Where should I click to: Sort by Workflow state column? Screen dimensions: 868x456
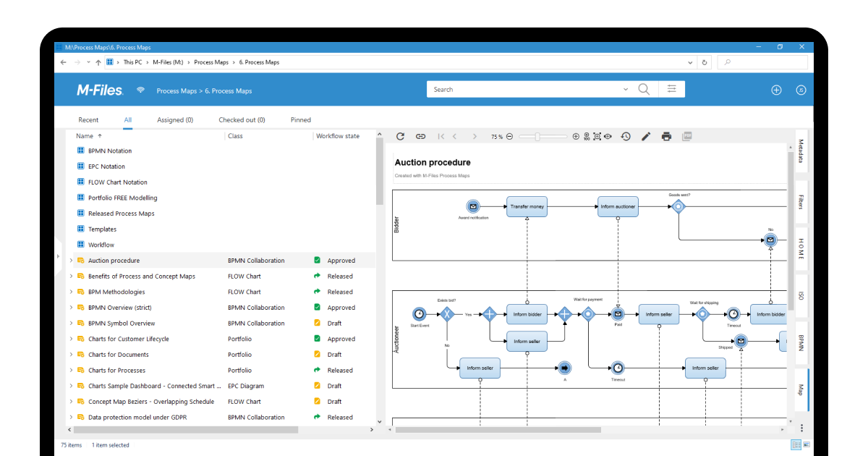pyautogui.click(x=338, y=136)
